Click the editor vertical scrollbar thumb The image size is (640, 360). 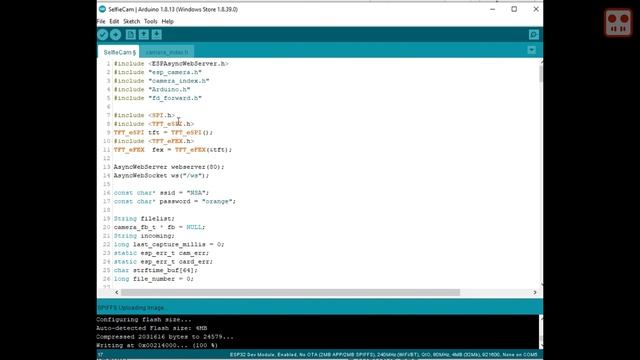coord(541,74)
